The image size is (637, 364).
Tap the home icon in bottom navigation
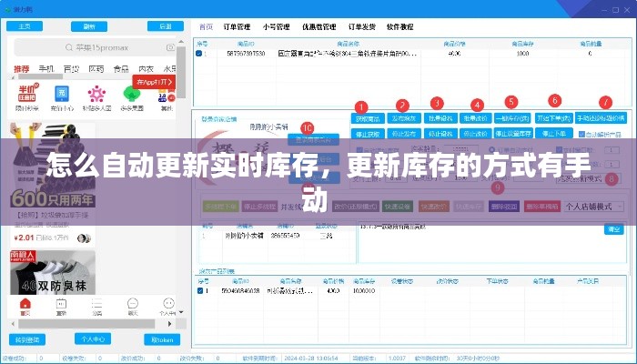tap(25, 306)
